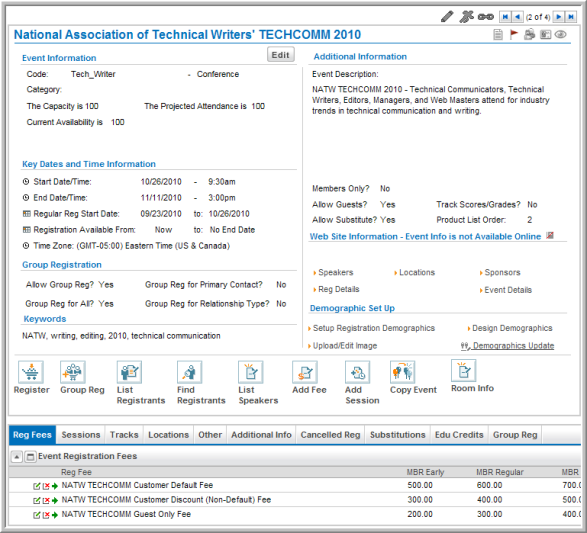587x533 pixels.
Task: Click the Register shopping cart icon
Action: click(31, 372)
